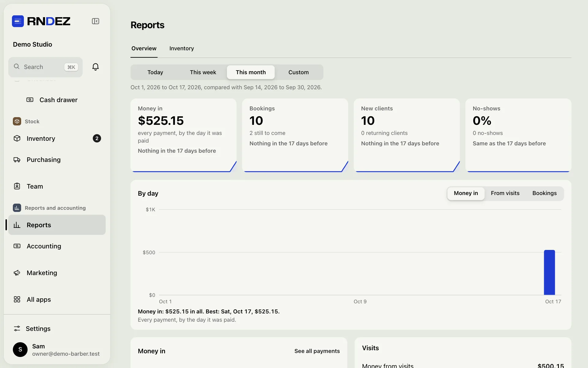Open Accounting from the sidebar
The height and width of the screenshot is (368, 588).
57,246
